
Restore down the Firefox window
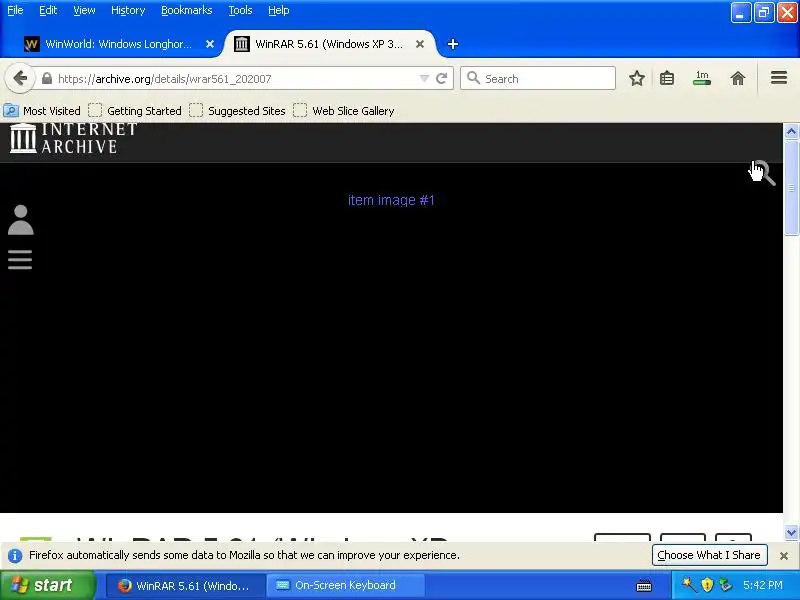[x=764, y=13]
